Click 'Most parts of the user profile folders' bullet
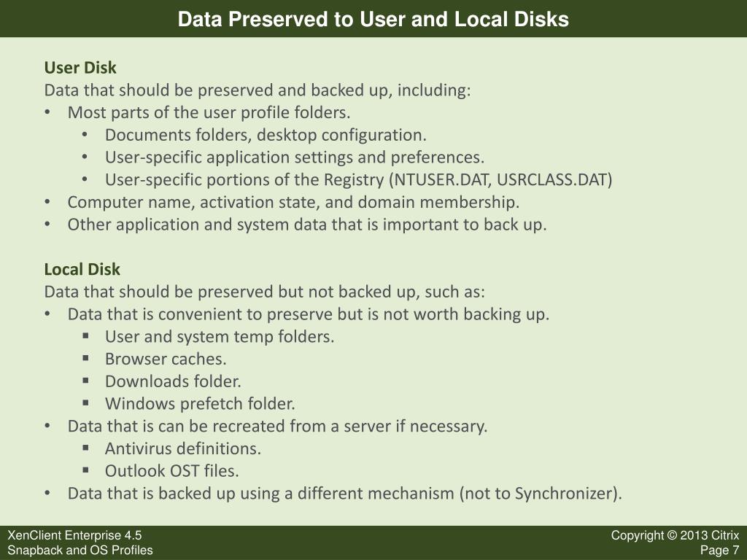 click(209, 113)
